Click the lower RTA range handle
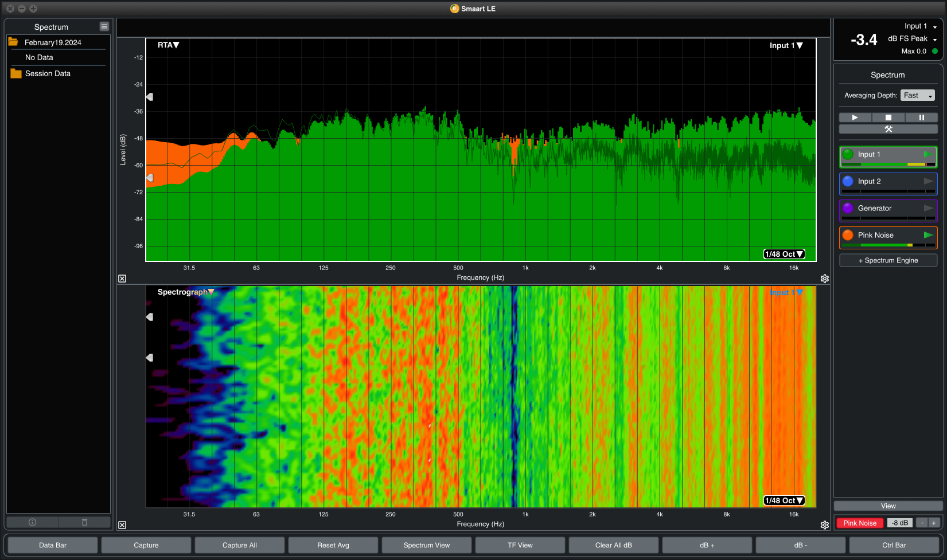This screenshot has height=560, width=947. click(x=150, y=178)
